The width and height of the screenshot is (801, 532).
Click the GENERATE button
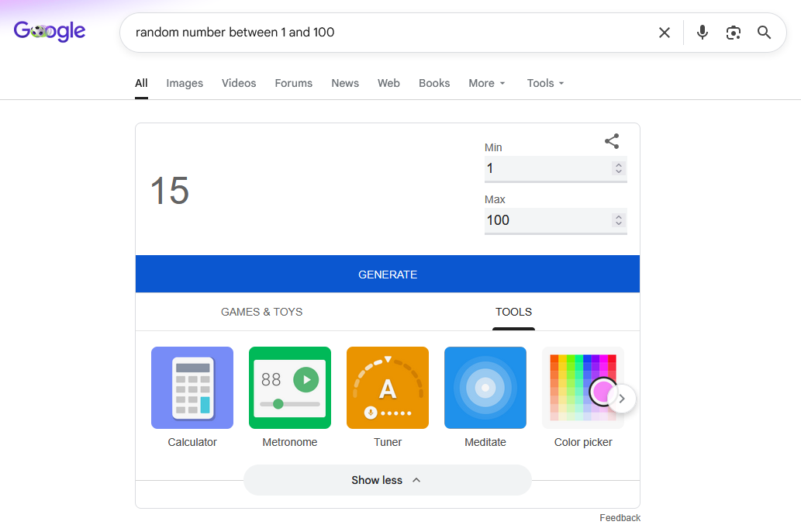click(388, 274)
